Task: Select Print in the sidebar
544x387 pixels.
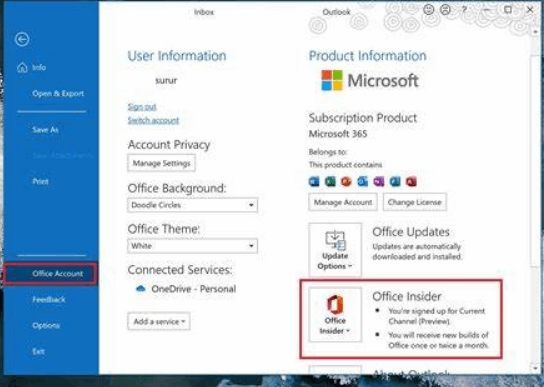Action: pos(40,182)
